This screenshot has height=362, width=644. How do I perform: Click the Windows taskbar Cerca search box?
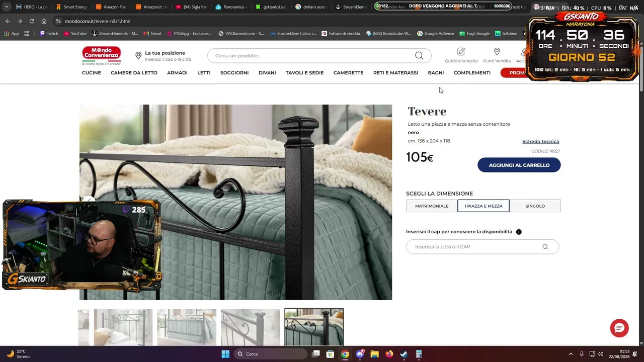click(x=271, y=354)
